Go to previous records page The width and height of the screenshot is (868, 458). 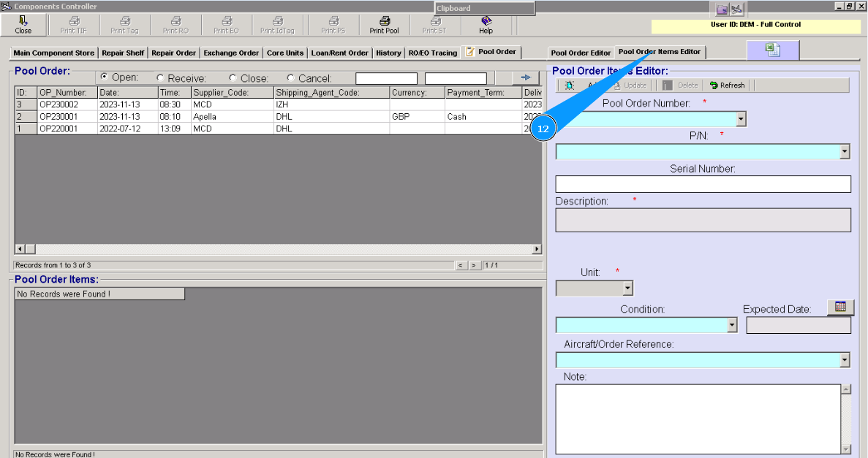[x=461, y=265]
